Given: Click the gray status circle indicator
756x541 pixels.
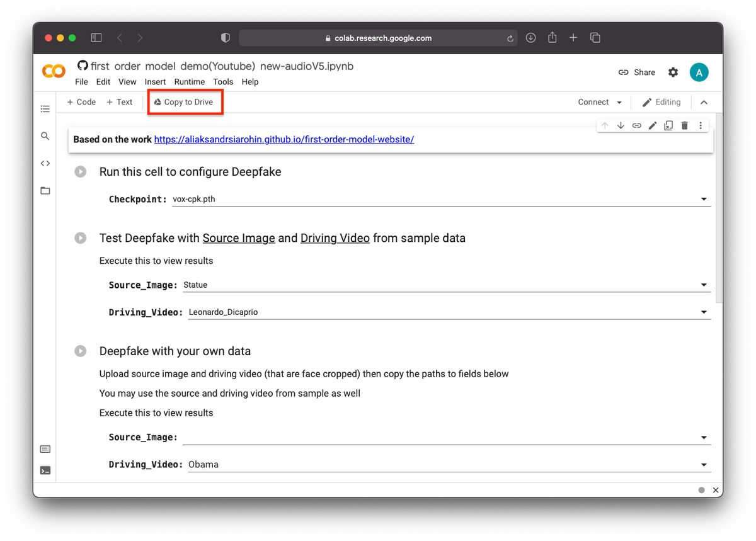Looking at the screenshot, I should pos(701,490).
